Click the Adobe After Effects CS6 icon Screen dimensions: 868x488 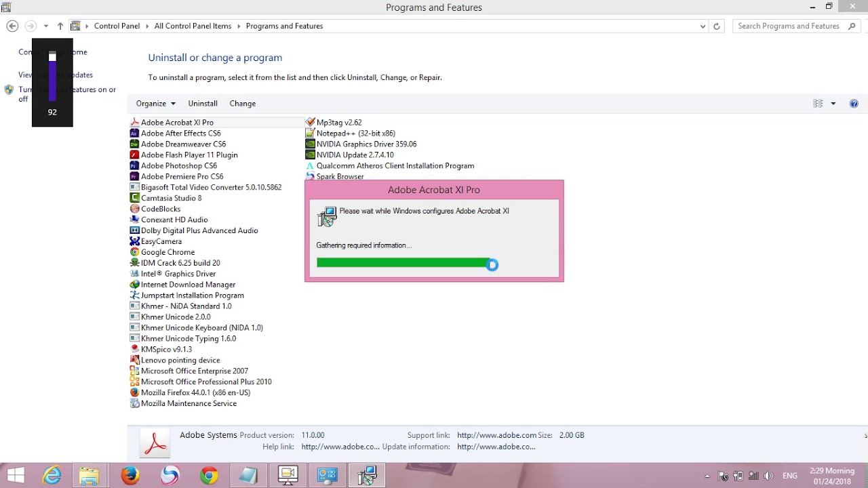click(x=134, y=134)
